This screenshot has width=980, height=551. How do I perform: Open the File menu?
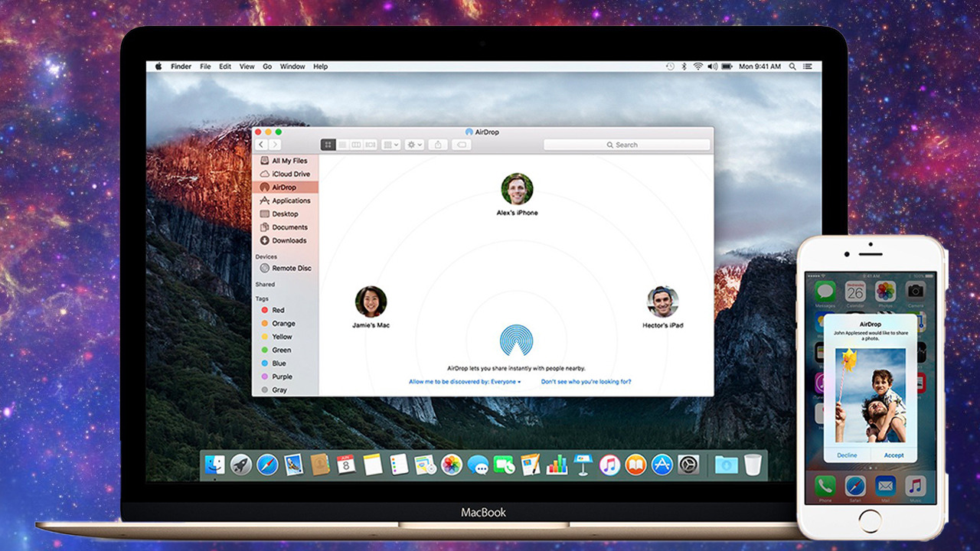(x=205, y=67)
